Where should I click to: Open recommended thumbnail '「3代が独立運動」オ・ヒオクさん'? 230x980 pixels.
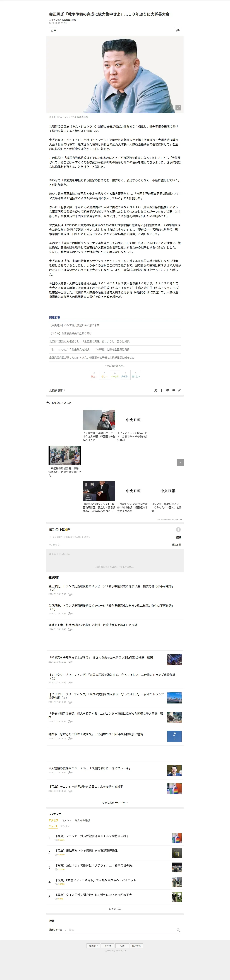tap(99, 420)
